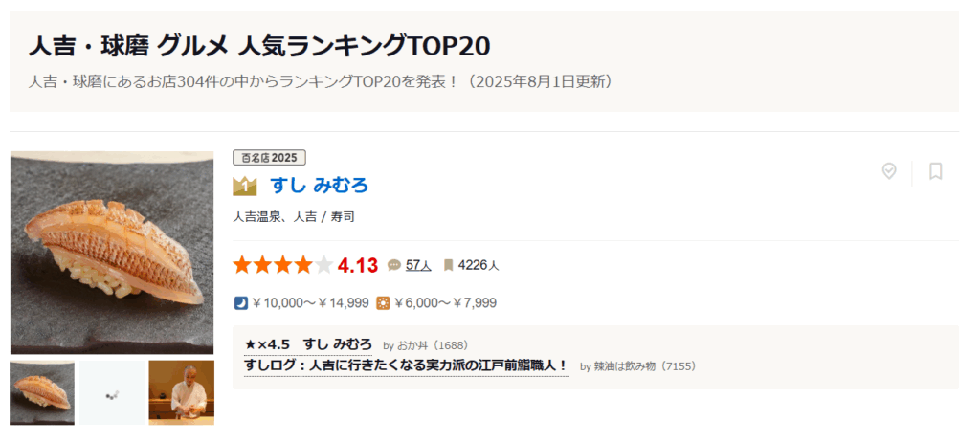Click the 百名店2025 badge

pyautogui.click(x=269, y=158)
